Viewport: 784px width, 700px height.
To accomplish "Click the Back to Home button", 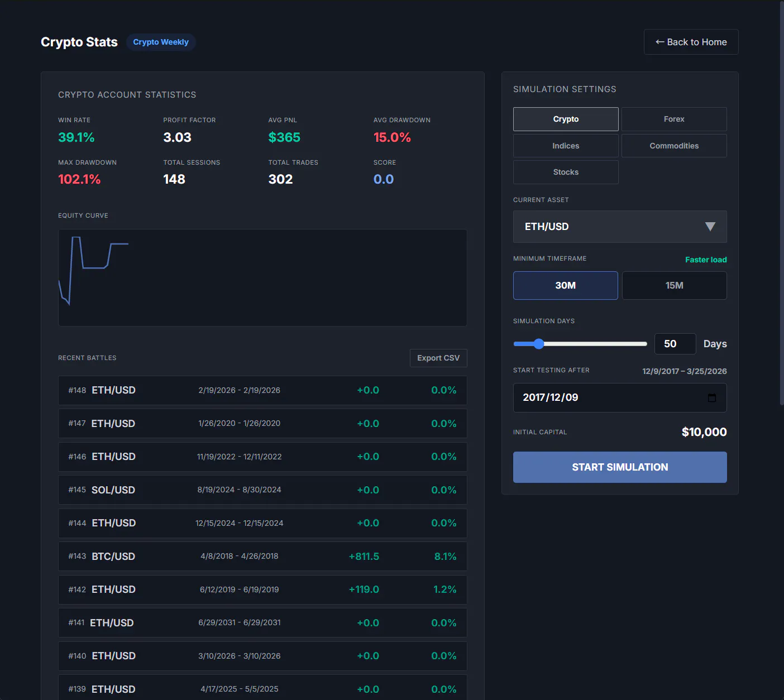I will pos(691,42).
